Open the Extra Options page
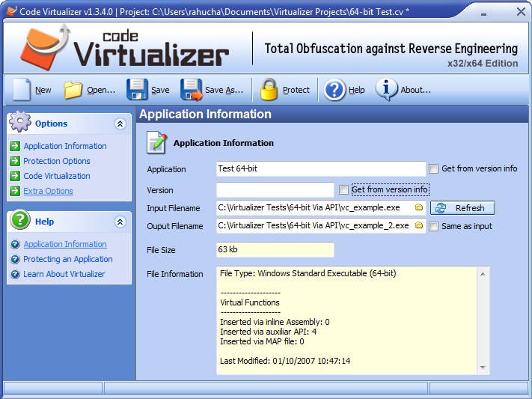 pos(48,191)
